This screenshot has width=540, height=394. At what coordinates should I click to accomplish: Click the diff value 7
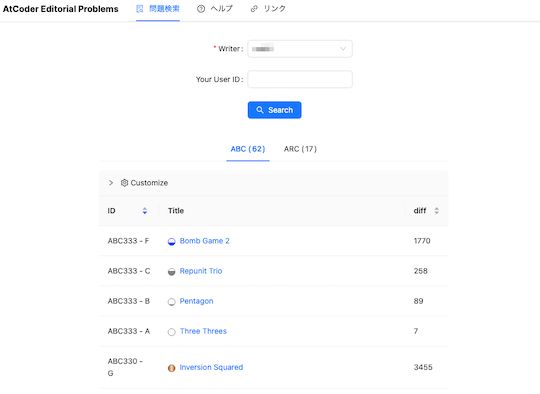point(416,331)
